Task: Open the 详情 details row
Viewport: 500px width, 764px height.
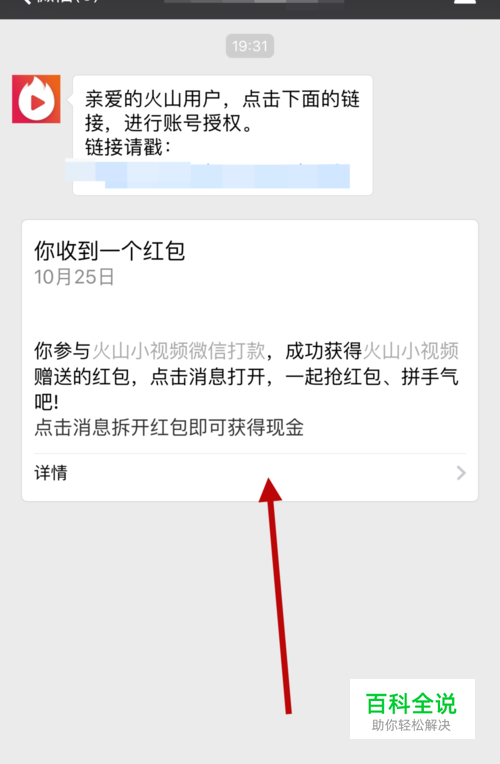Action: (x=250, y=473)
